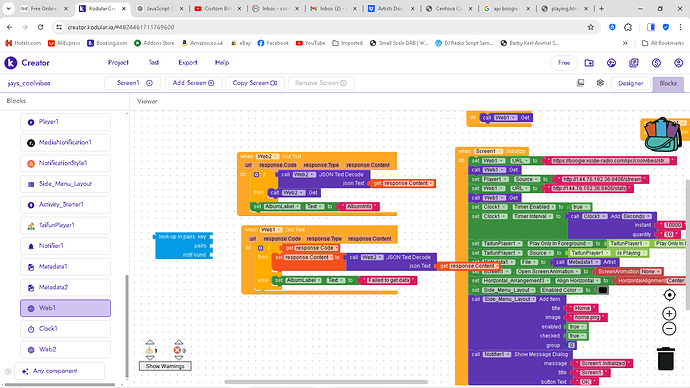Open the user account icon

[x=679, y=63]
